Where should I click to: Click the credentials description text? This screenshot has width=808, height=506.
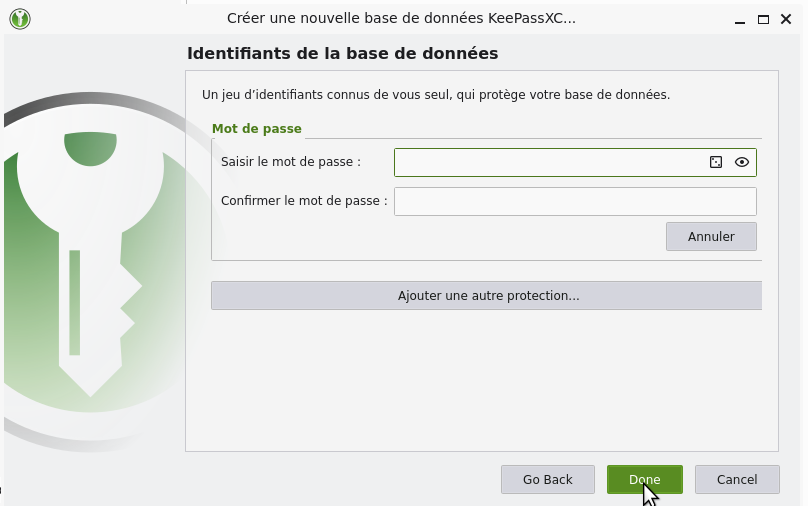tap(435, 95)
